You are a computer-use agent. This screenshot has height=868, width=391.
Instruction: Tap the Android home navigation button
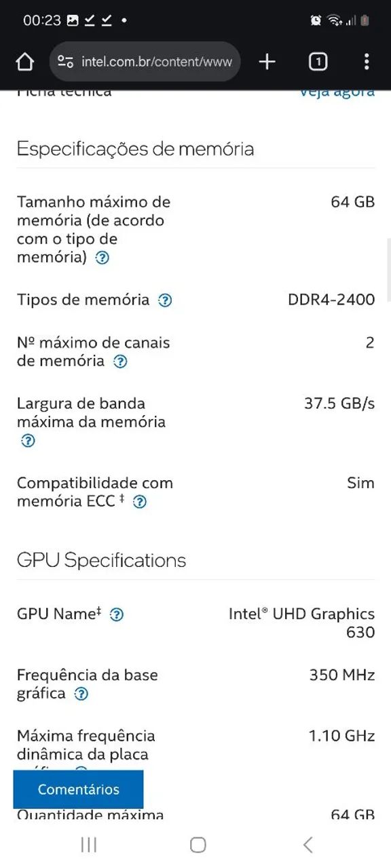pyautogui.click(x=198, y=845)
